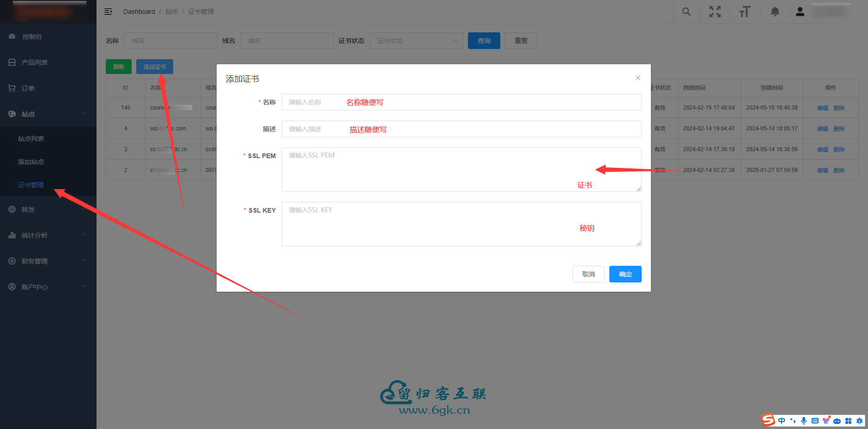Open notifications bell icon
Screen dimensions: 868x429
[x=775, y=12]
